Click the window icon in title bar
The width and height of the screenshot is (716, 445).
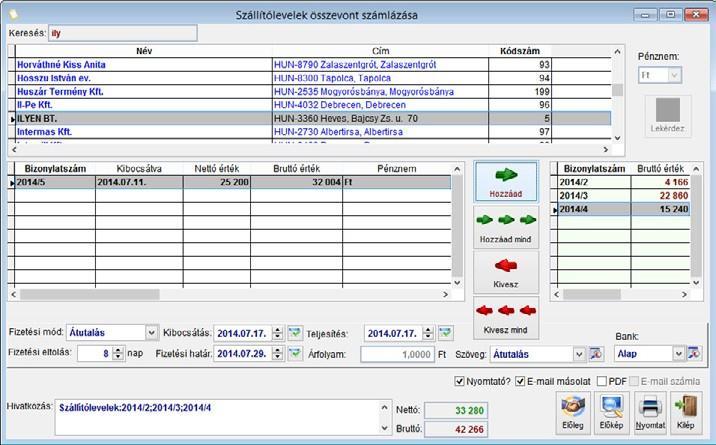click(x=14, y=15)
